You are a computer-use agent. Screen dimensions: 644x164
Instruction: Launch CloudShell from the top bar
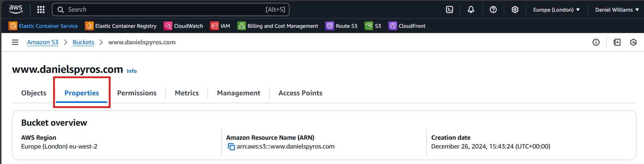(450, 10)
